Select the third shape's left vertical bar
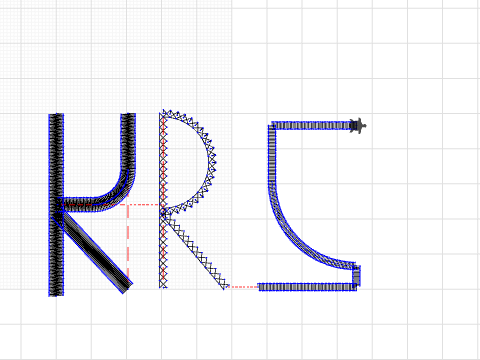The image size is (480, 360). tap(272, 153)
